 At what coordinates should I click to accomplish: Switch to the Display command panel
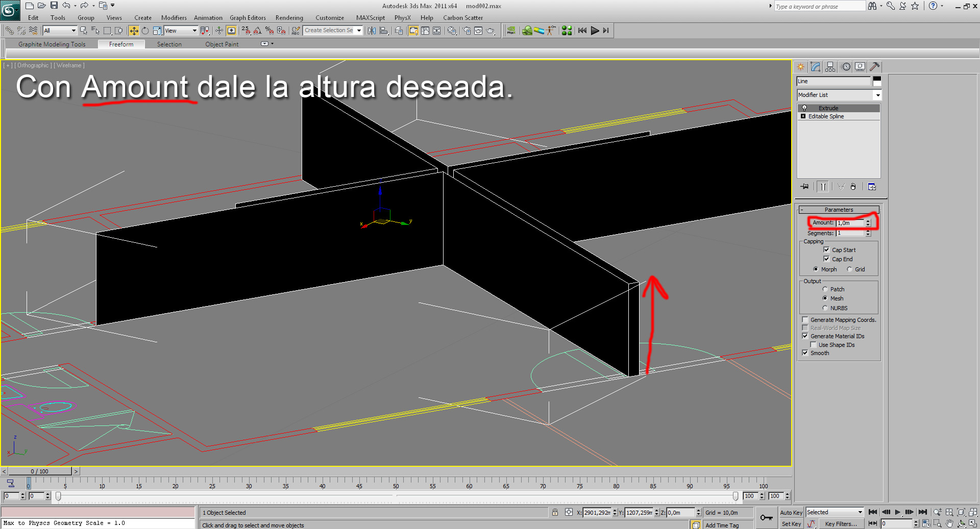[860, 67]
